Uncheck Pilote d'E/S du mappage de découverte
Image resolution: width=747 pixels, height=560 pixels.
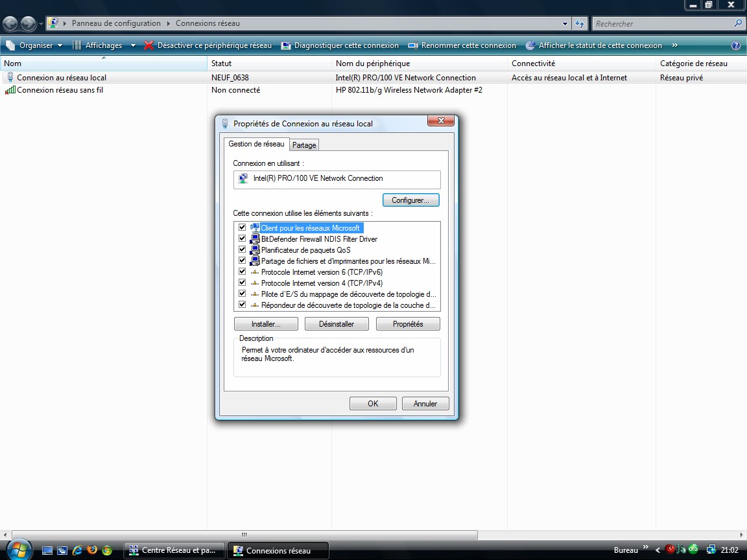pyautogui.click(x=242, y=294)
